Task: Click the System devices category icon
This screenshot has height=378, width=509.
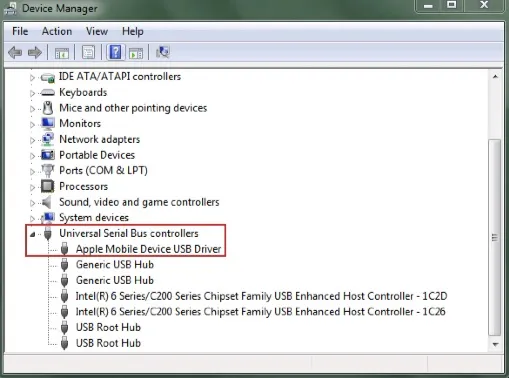Action: tap(48, 217)
